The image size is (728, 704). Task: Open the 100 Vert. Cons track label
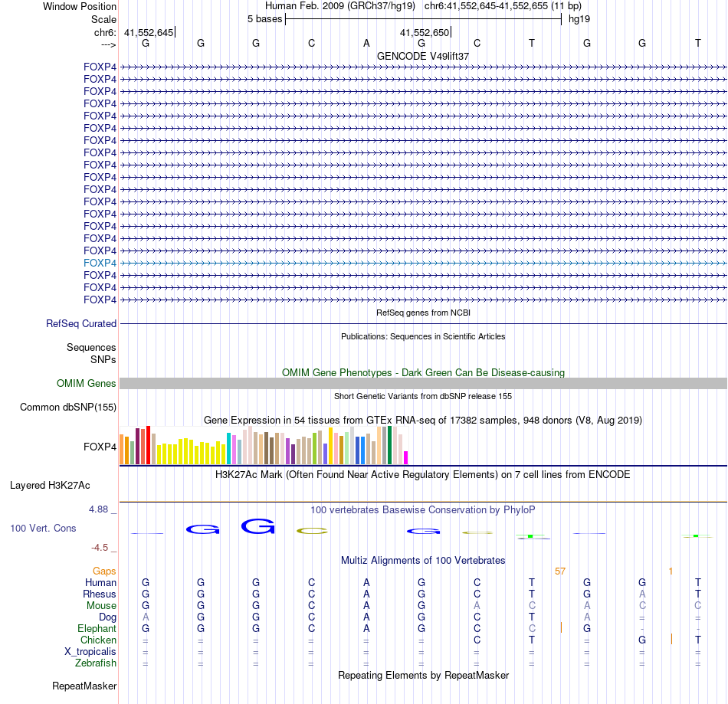(43, 528)
